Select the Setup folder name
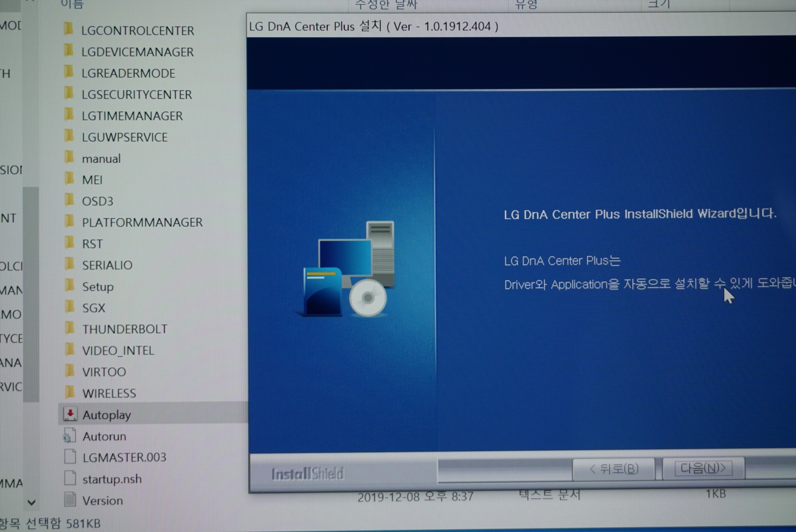 [x=98, y=287]
